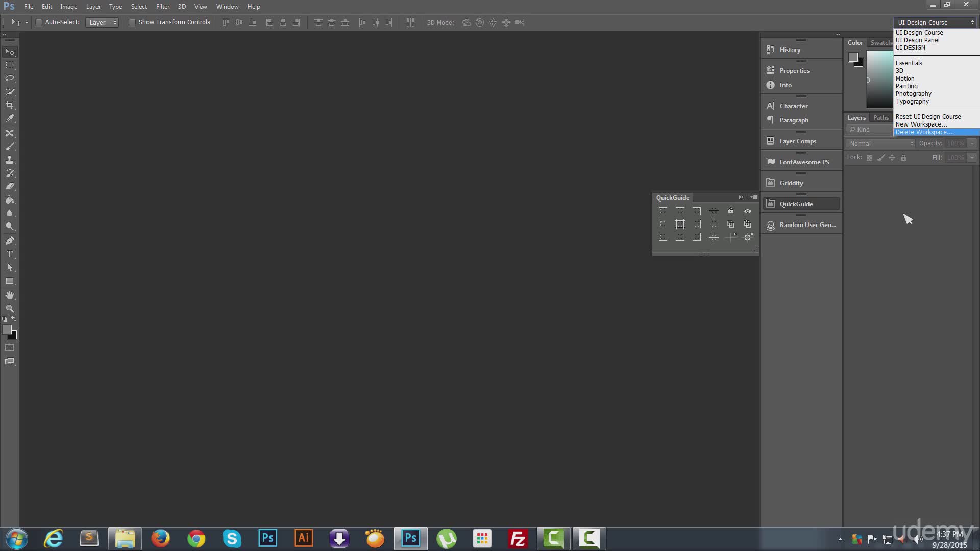
Task: Open the QuickGuide panel flyout menu
Action: pos(754,197)
